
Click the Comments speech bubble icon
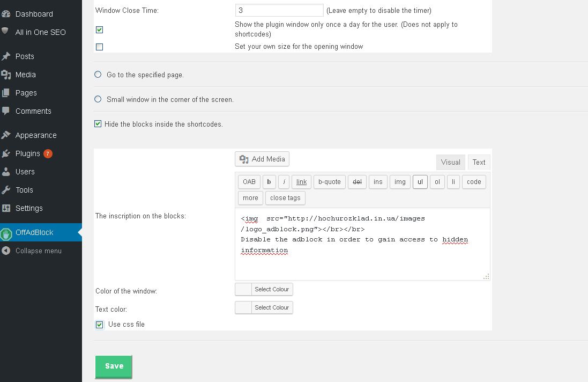coord(6,111)
